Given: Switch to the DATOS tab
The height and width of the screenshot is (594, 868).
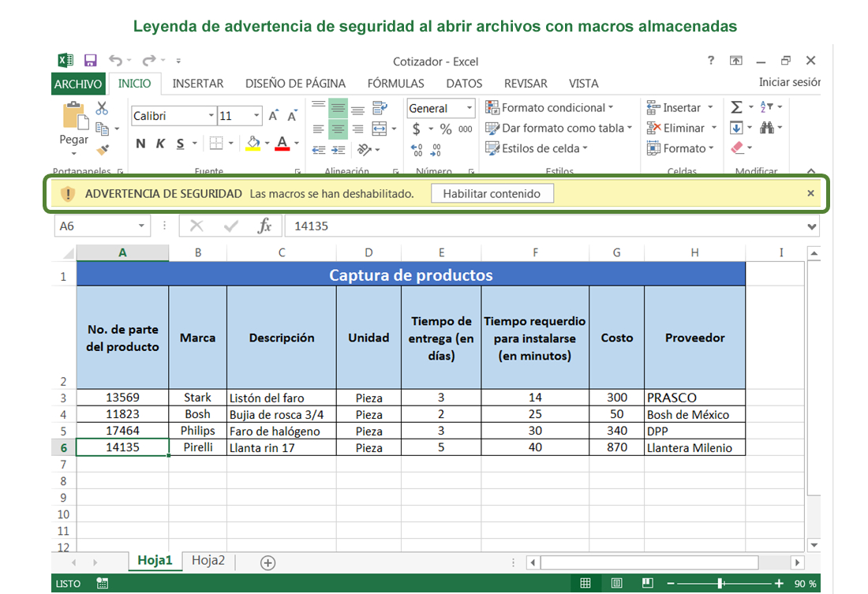Looking at the screenshot, I should point(464,84).
